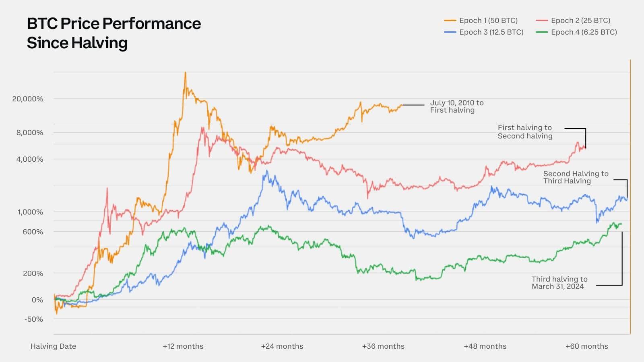The height and width of the screenshot is (362, 644).
Task: Select the 'Epoch 4 (6.25 BTC)' legend label
Action: [584, 32]
